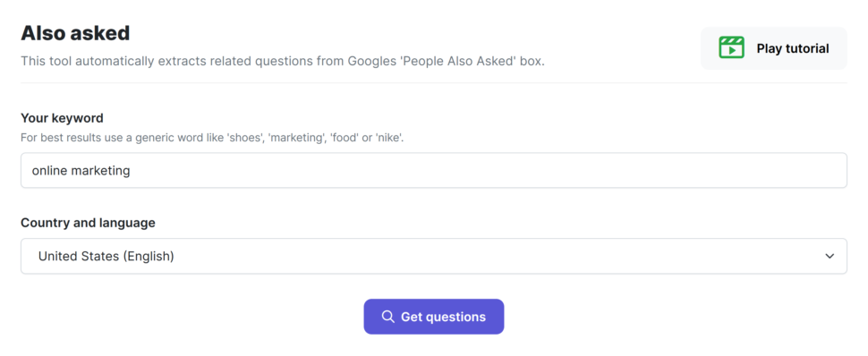Click the tool description below the heading
Image resolution: width=868 pixels, height=356 pixels.
(x=282, y=61)
